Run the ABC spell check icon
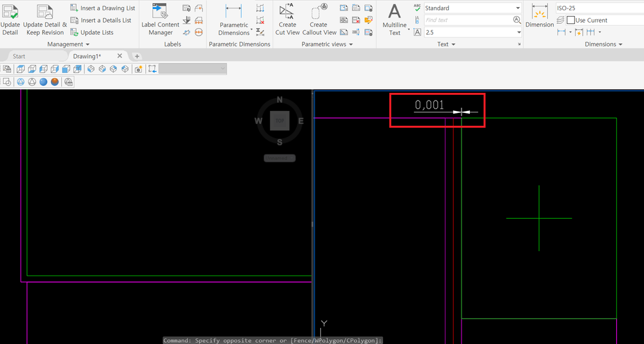Screen dimensions: 644x344 coord(417,8)
